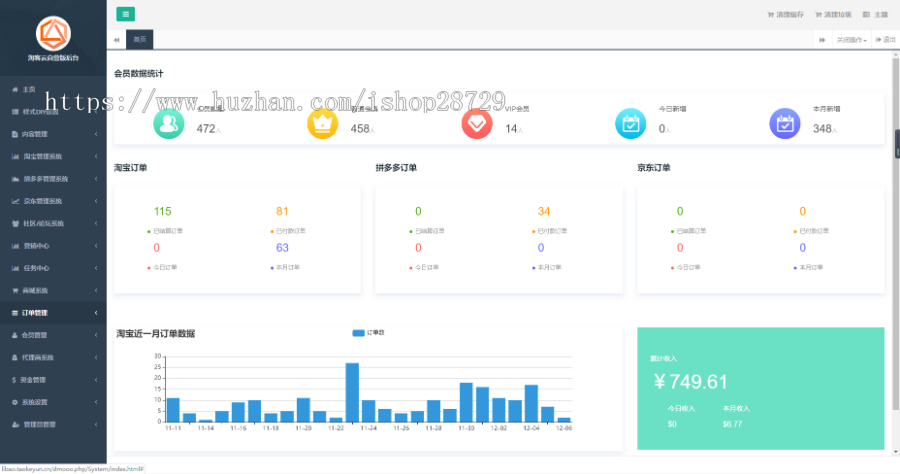Click the gear icon beside 系统设置
This screenshot has width=900, height=474.
pyautogui.click(x=15, y=403)
